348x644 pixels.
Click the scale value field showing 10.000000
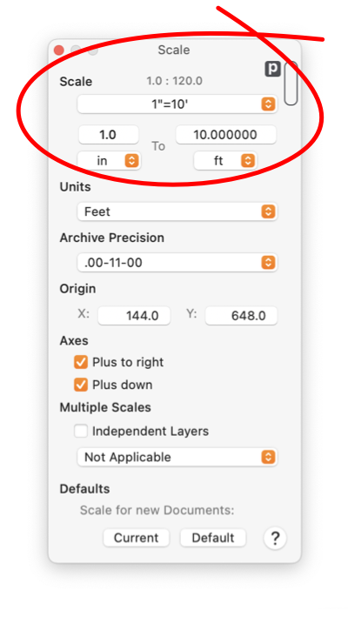point(226,135)
